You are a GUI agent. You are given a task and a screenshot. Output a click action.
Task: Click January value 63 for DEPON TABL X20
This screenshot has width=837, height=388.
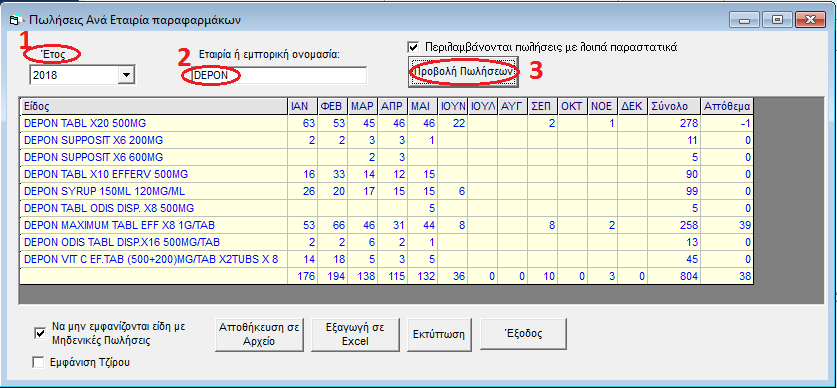(x=302, y=123)
